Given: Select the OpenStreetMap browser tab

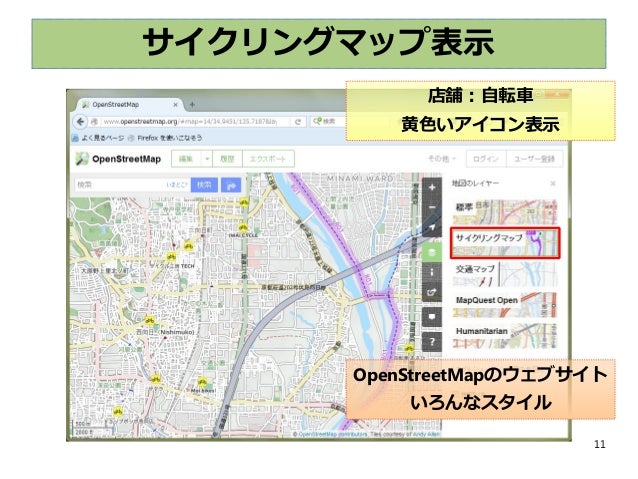Looking at the screenshot, I should 128,105.
